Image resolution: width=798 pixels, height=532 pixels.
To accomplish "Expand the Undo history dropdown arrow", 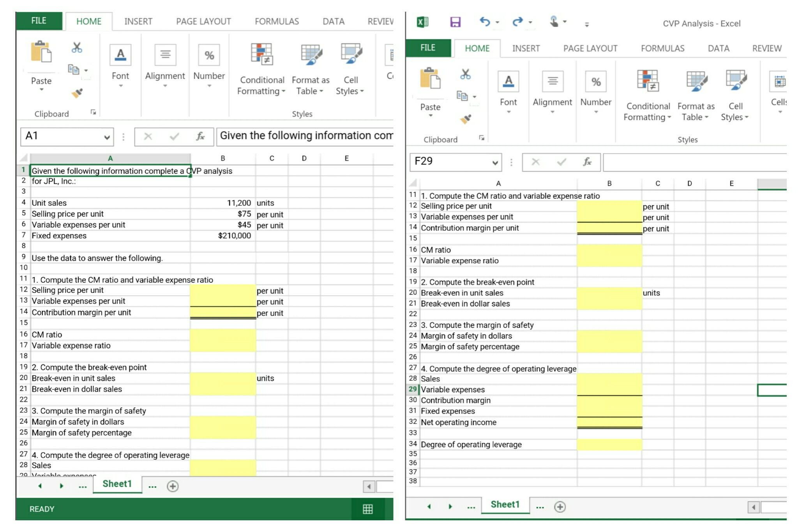I will [496, 23].
